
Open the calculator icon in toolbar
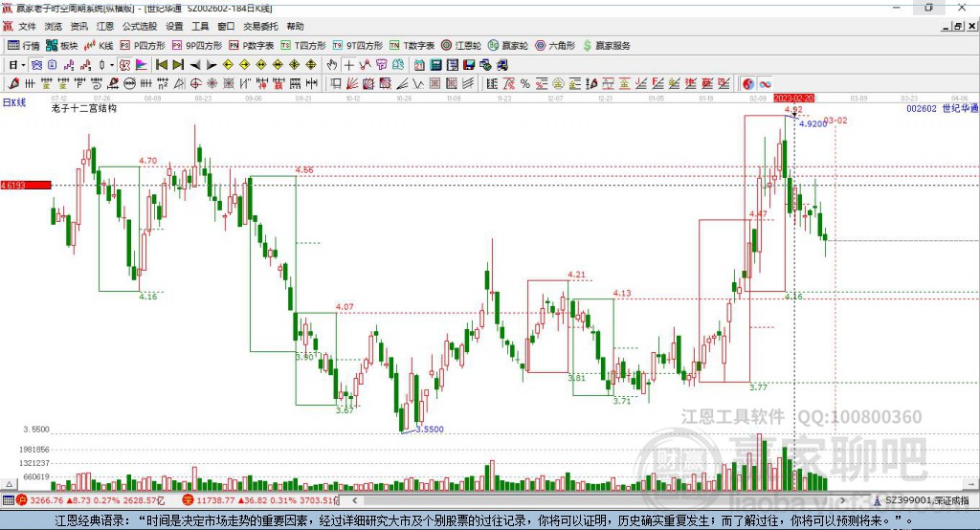click(435, 65)
